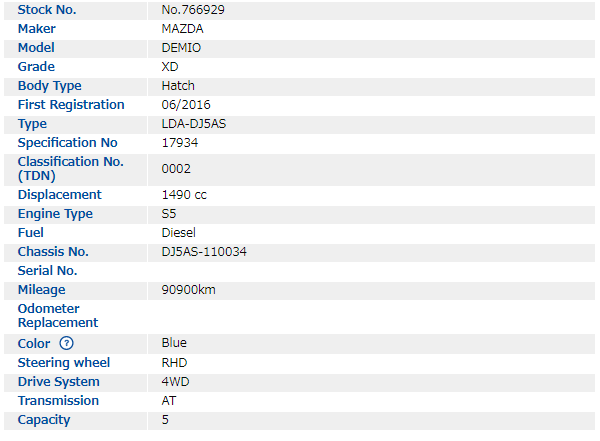
Task: Select the RHD steering wheel value
Action: point(174,362)
